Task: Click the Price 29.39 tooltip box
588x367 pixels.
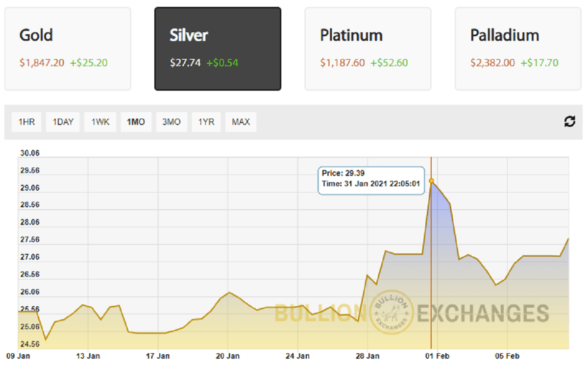Action: (371, 181)
